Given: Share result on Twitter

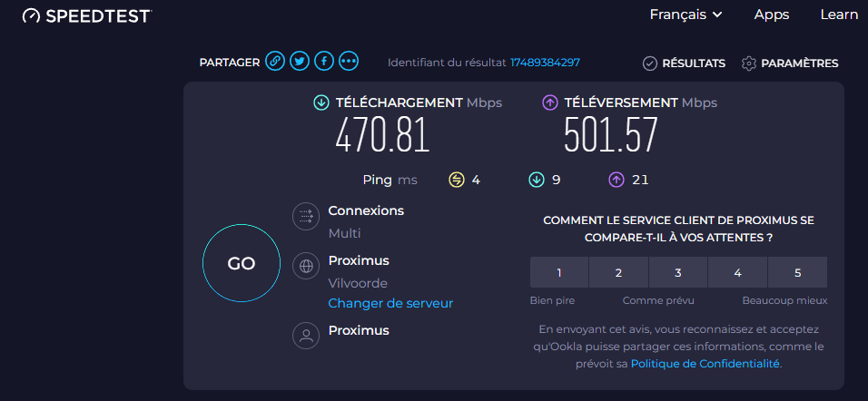Looking at the screenshot, I should 300,62.
